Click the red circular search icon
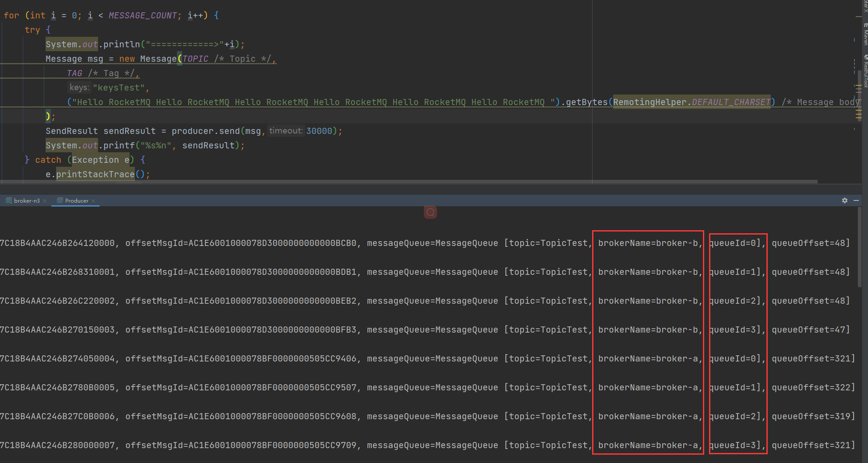 click(430, 212)
